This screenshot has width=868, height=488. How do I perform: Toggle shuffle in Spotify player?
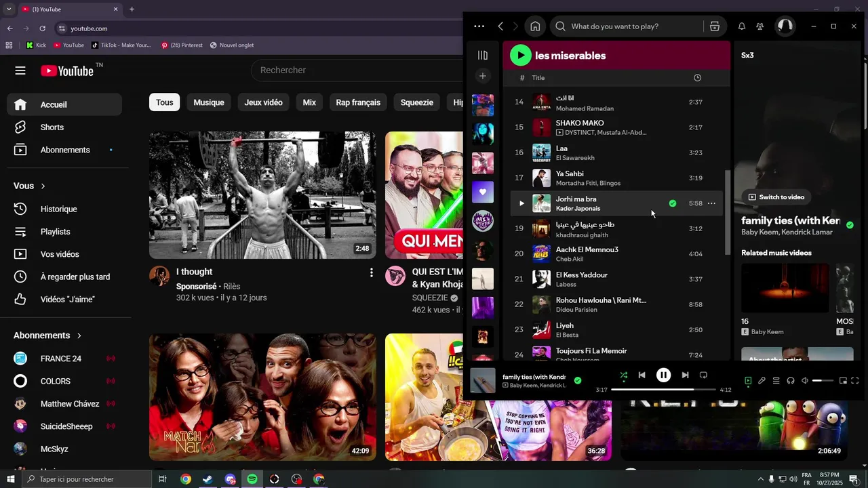[x=623, y=375]
